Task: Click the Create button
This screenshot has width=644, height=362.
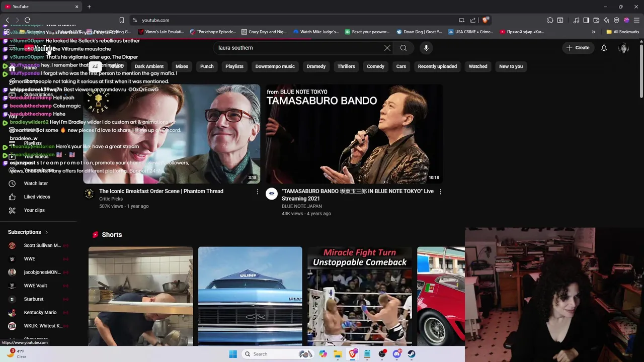Action: [x=578, y=48]
